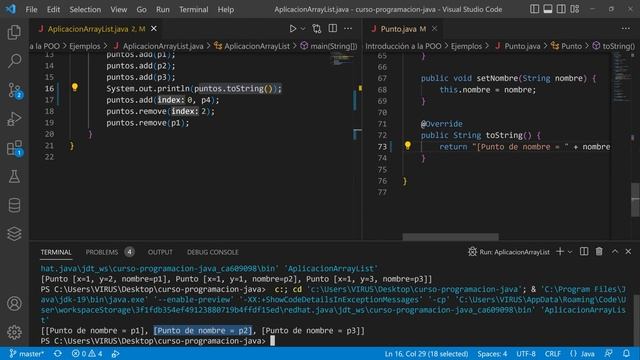Open the File menu

pyautogui.click(x=31, y=9)
